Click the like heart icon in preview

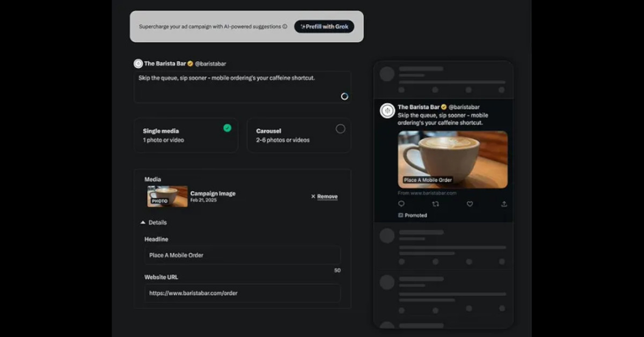[x=470, y=204]
